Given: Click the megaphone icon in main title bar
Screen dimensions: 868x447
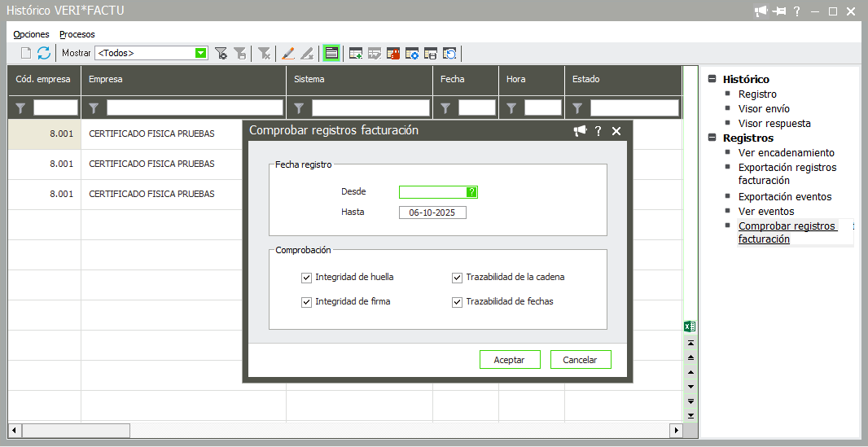Looking at the screenshot, I should pyautogui.click(x=761, y=11).
